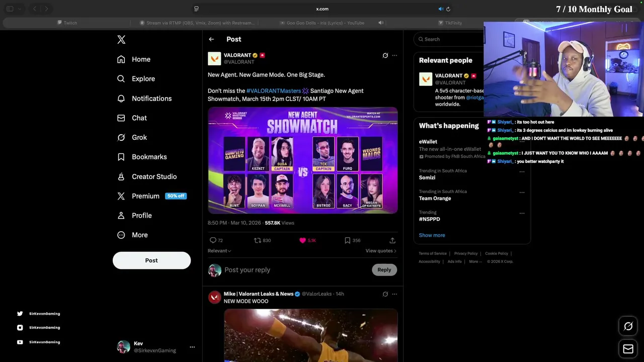The height and width of the screenshot is (362, 644).
Task: Click the Grok icon on the VALORANT post
Action: [x=385, y=55]
